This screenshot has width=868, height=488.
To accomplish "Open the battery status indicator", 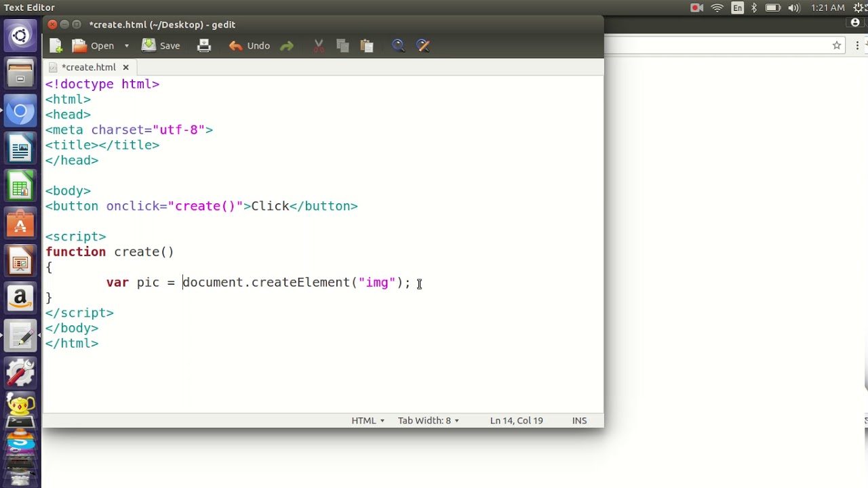I will tap(773, 8).
